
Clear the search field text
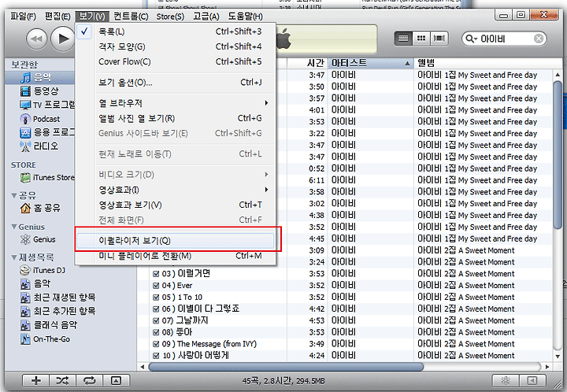[539, 39]
